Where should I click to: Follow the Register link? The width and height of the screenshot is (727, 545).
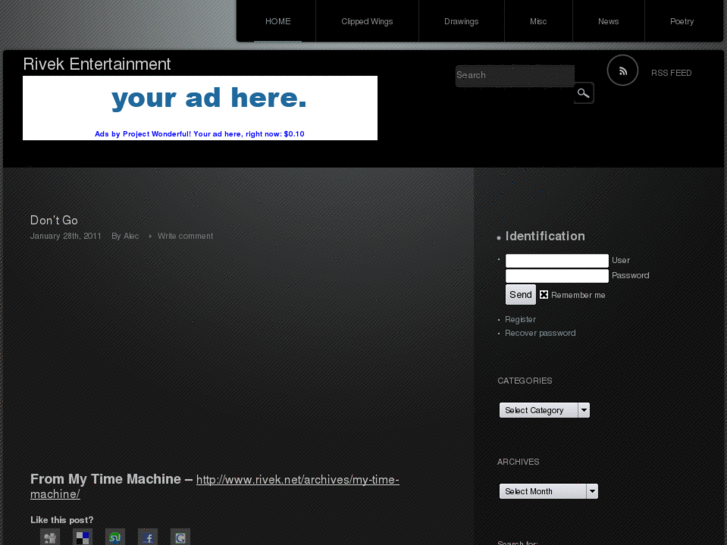click(520, 320)
